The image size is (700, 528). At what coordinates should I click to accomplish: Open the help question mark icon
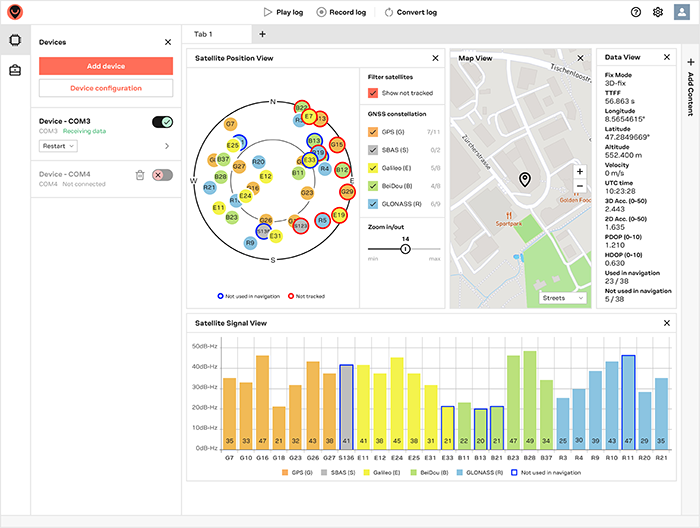click(x=636, y=12)
